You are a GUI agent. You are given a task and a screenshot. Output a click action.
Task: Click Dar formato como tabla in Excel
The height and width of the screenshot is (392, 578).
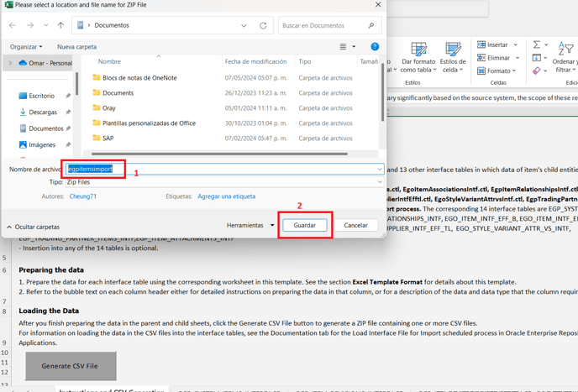pos(418,58)
